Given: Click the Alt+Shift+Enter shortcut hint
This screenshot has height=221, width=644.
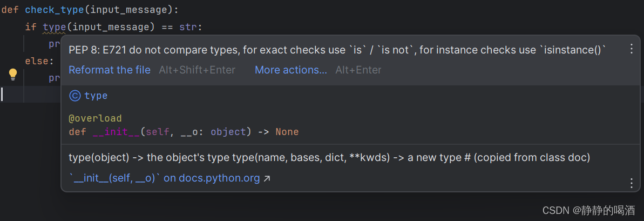Looking at the screenshot, I should tap(197, 70).
